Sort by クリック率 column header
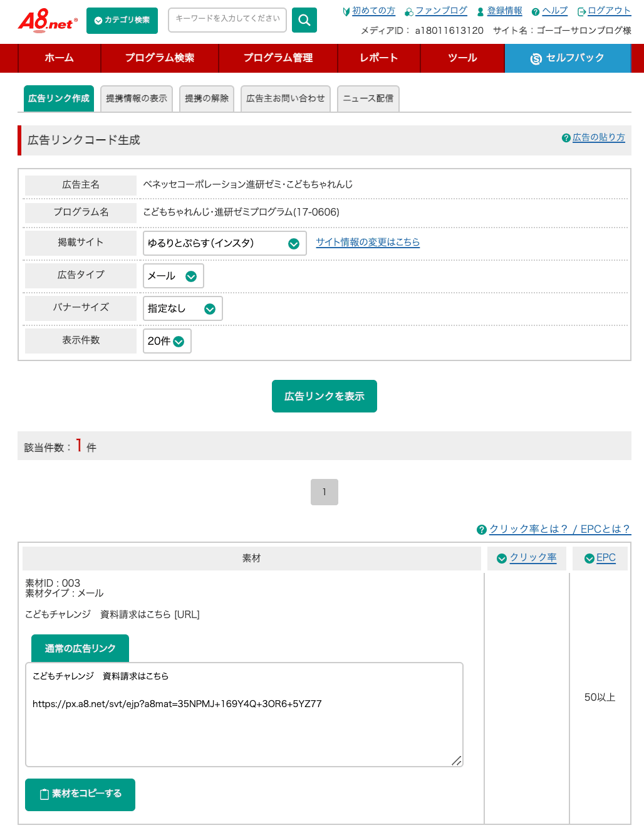This screenshot has width=644, height=840. click(x=532, y=558)
